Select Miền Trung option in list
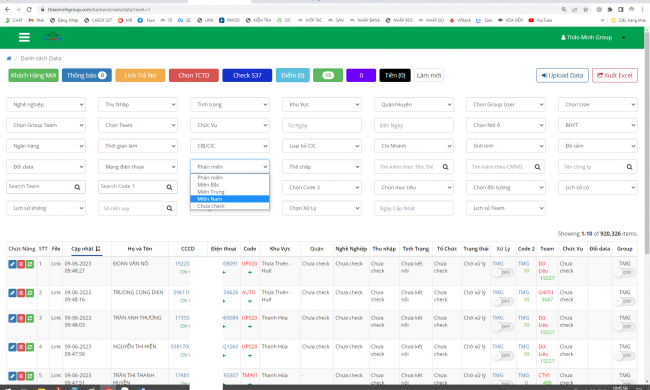Screen dimensions: 650x390 tap(230, 192)
